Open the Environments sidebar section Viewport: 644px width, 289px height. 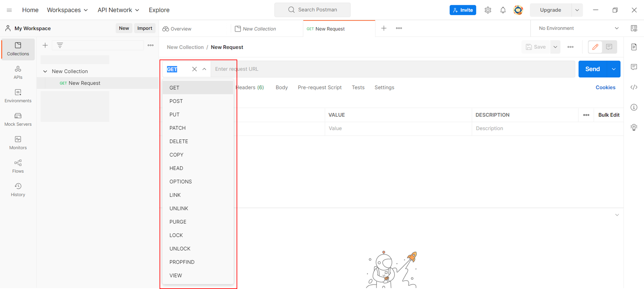(x=18, y=96)
